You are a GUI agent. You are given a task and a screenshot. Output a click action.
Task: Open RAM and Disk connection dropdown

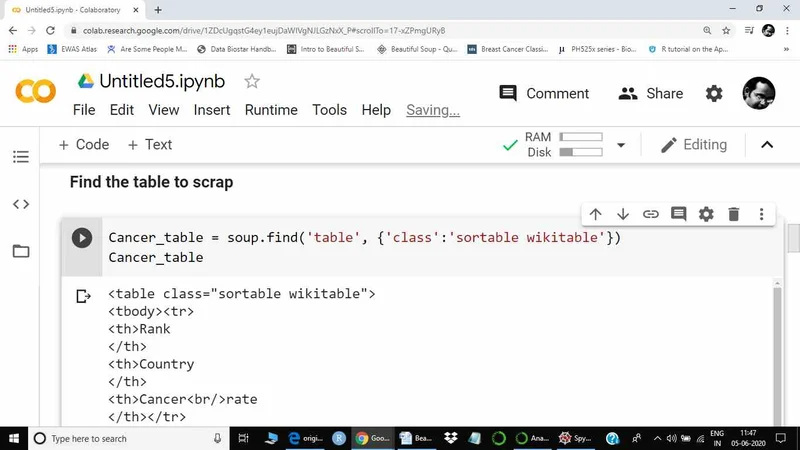pyautogui.click(x=621, y=145)
